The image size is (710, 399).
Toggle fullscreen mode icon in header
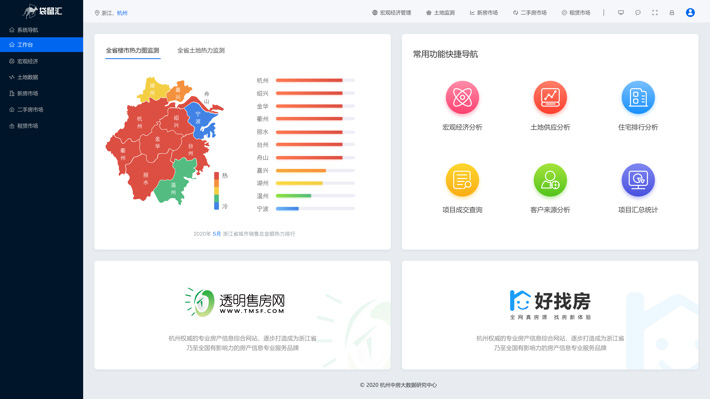coord(655,13)
